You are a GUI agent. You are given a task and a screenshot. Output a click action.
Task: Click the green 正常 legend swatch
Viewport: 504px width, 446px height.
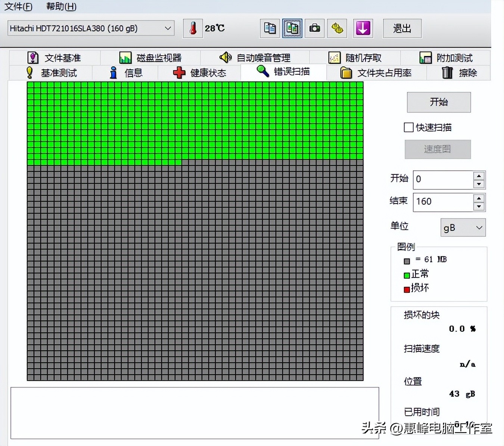(x=407, y=276)
